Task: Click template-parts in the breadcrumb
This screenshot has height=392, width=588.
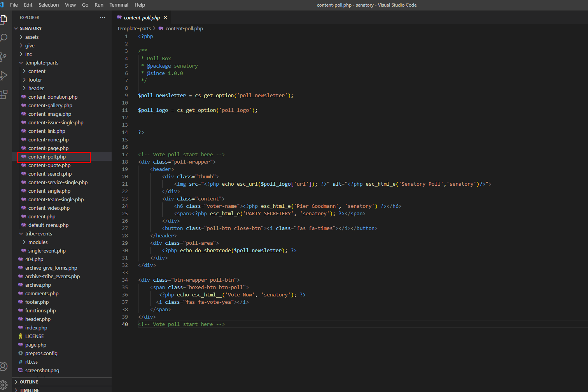Action: [x=134, y=28]
